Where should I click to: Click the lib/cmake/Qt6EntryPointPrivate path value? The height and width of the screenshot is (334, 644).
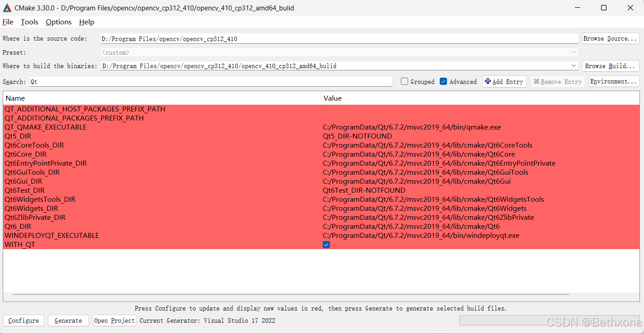point(439,163)
